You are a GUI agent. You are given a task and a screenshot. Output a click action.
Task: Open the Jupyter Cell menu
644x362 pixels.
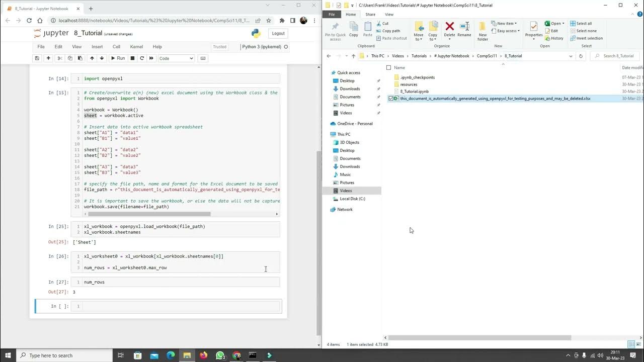pyautogui.click(x=116, y=47)
